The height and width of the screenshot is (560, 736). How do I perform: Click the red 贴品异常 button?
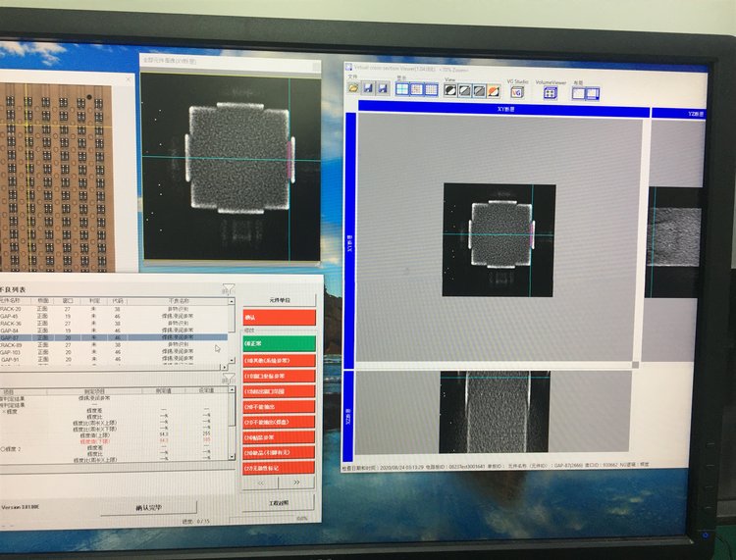point(280,437)
